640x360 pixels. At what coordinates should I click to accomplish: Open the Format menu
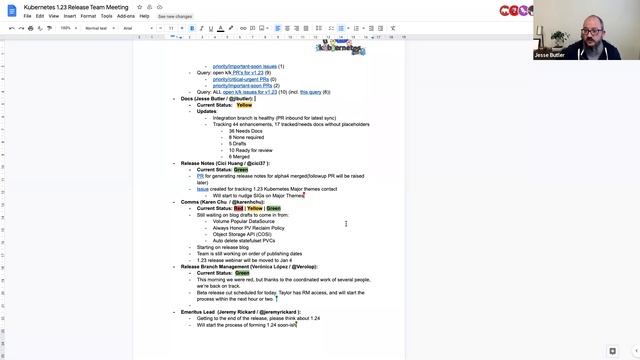[x=88, y=16]
